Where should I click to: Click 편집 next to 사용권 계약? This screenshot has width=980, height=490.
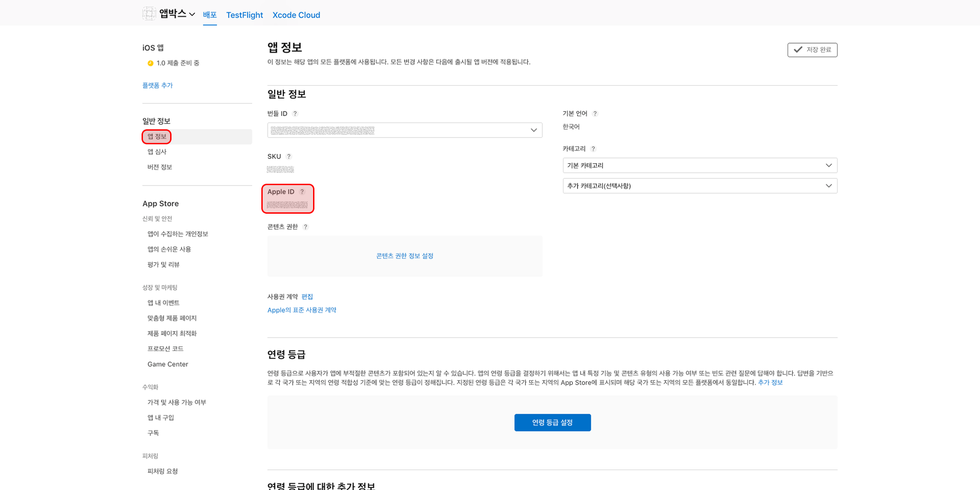(307, 297)
